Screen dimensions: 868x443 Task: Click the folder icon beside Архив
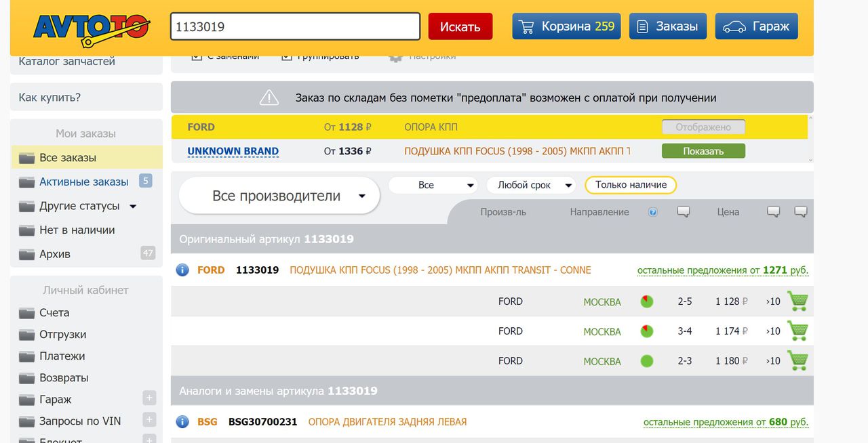tap(26, 254)
